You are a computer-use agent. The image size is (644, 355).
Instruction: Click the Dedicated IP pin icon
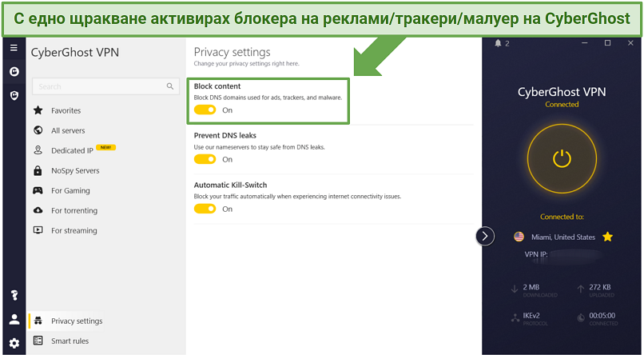pyautogui.click(x=38, y=150)
